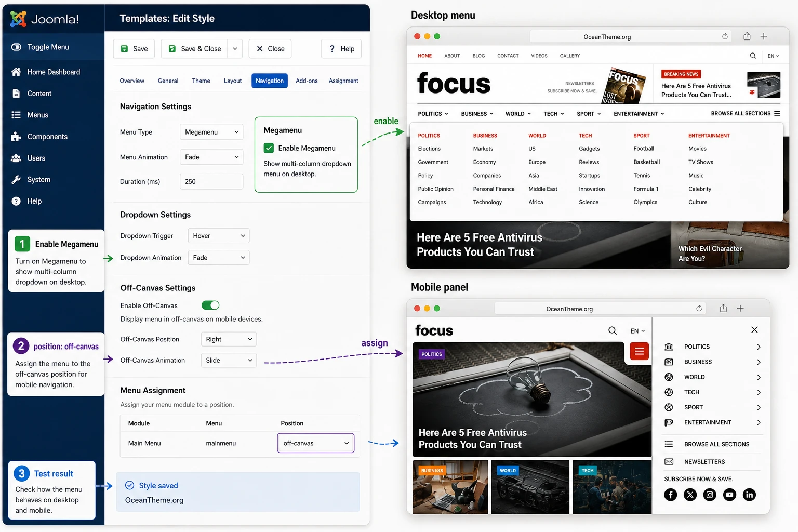
Task: Click OceanTheme.org address bar in desktop browser
Action: coord(630,36)
